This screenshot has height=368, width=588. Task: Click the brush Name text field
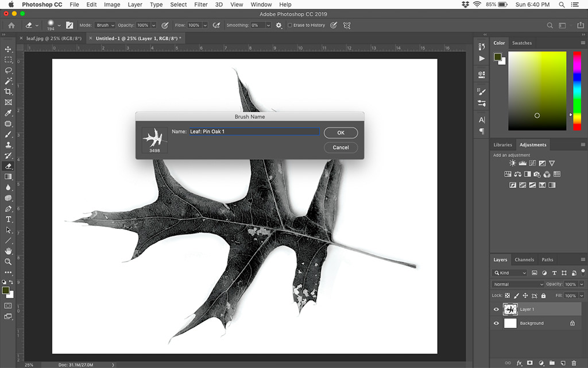pyautogui.click(x=254, y=132)
